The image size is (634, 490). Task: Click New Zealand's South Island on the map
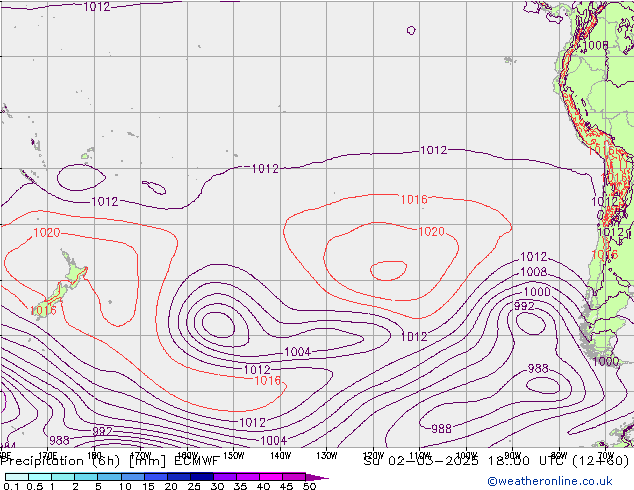pos(52,299)
